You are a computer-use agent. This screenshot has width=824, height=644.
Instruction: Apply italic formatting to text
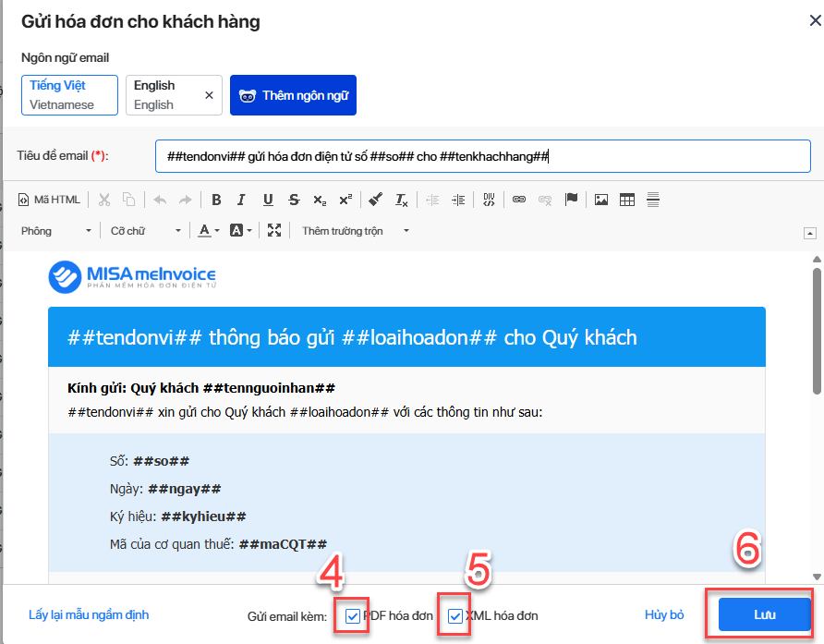pos(241,200)
